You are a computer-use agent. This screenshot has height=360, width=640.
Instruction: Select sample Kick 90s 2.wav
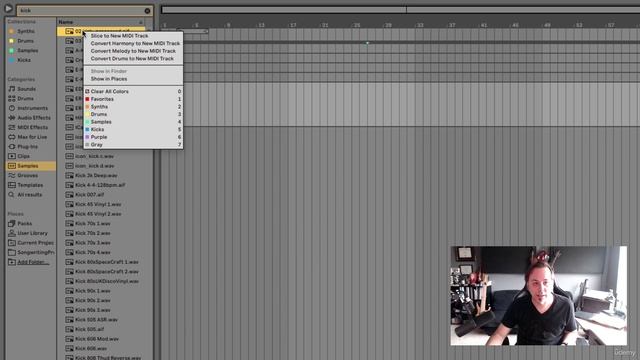(93, 300)
